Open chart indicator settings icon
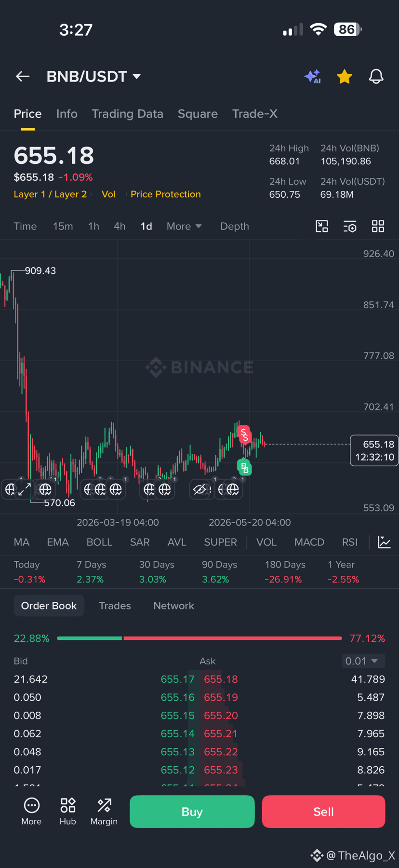Screen dimensions: 399x868 [x=350, y=226]
